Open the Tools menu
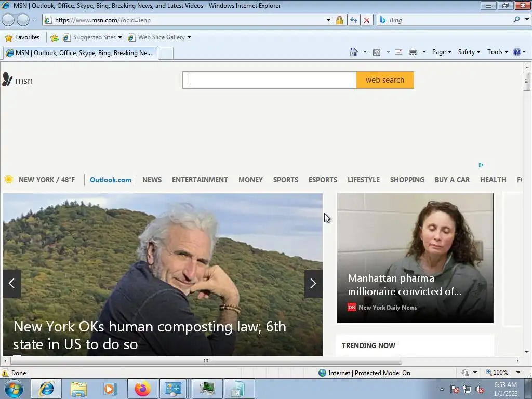 pos(497,52)
